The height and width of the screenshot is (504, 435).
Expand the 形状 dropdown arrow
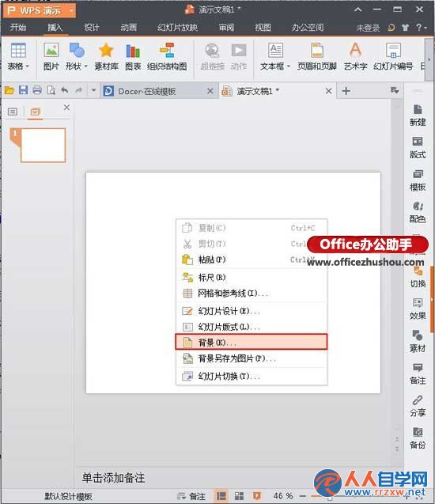85,66
